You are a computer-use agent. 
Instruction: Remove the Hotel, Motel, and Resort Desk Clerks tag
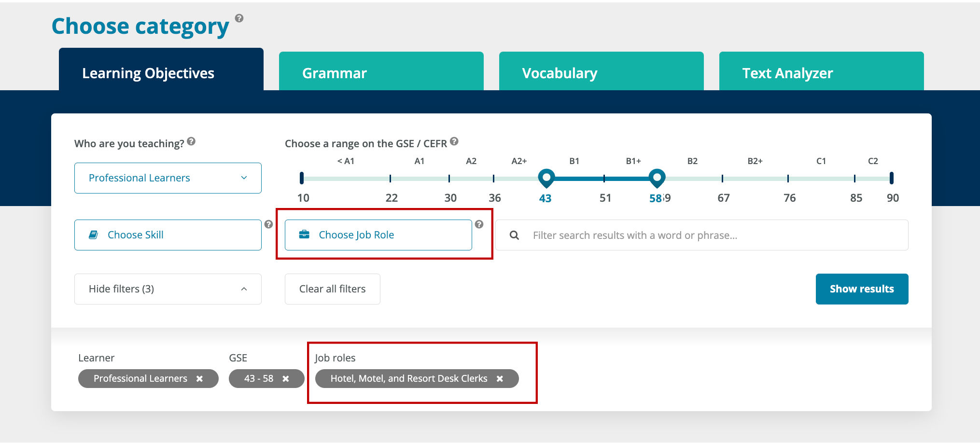point(500,378)
